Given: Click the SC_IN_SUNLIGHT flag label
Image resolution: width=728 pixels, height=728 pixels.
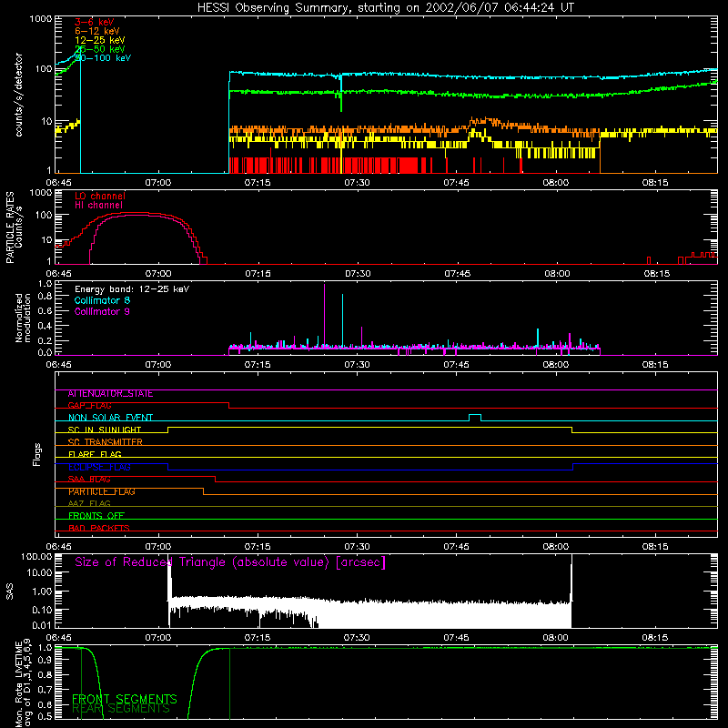Looking at the screenshot, I should pos(105,430).
